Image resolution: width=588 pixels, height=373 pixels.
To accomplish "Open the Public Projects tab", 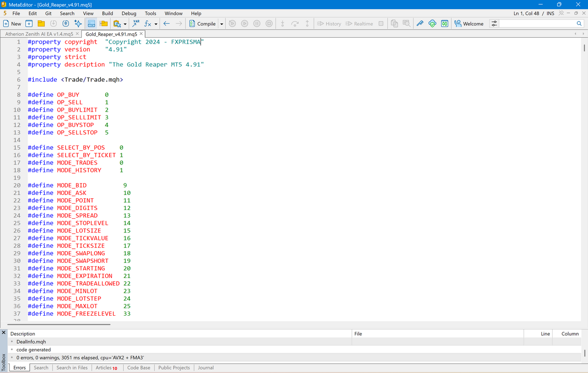I will (174, 368).
